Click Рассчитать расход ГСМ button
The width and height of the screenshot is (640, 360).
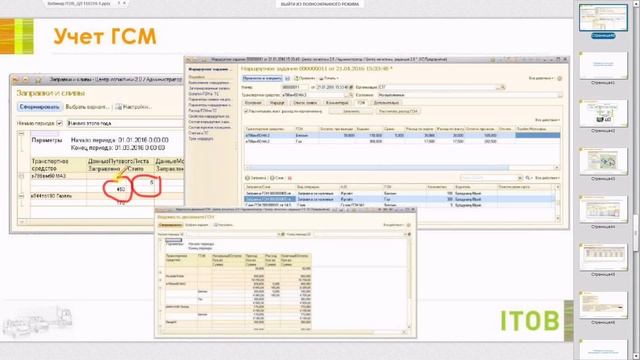[398, 111]
